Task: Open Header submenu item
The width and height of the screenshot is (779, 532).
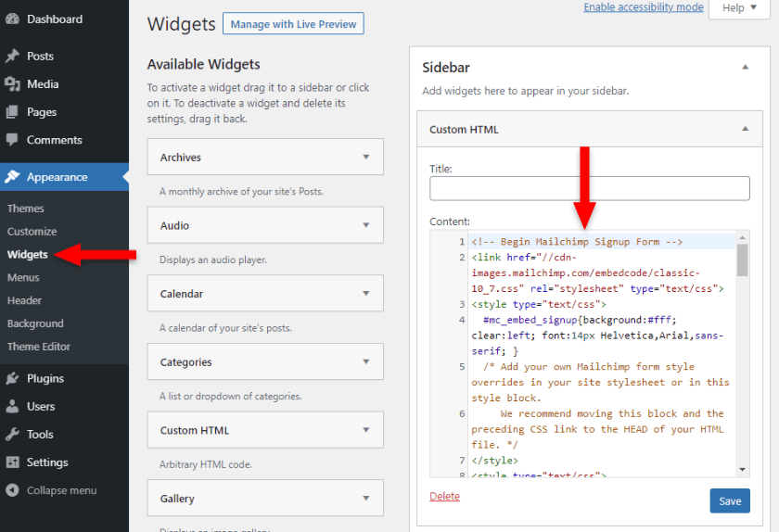Action: point(24,300)
